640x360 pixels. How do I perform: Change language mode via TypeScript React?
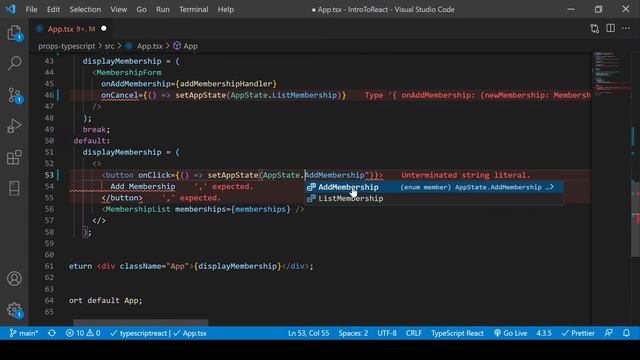tap(457, 333)
